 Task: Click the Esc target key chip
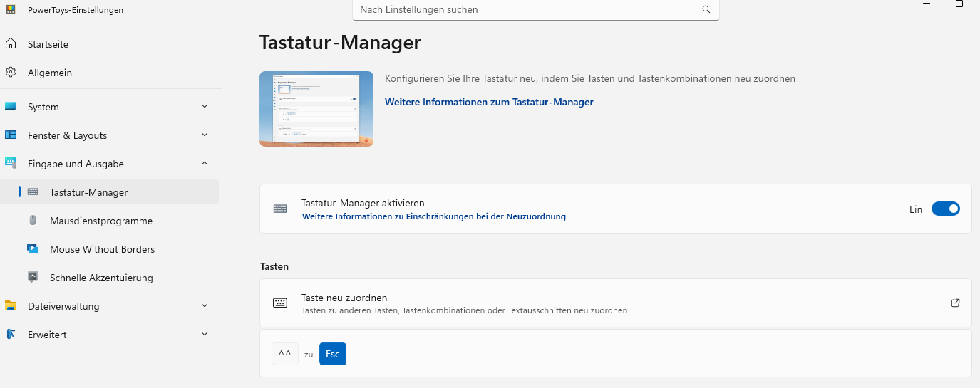click(333, 354)
